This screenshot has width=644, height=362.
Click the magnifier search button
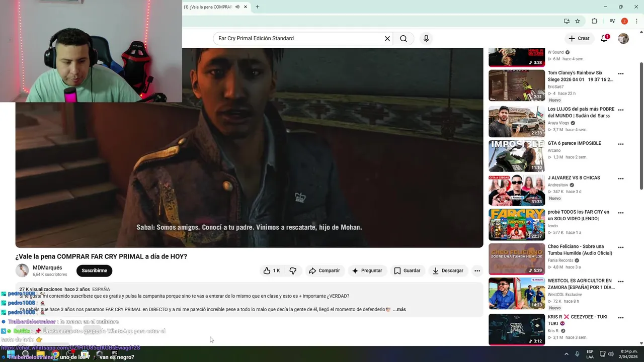coord(404,38)
